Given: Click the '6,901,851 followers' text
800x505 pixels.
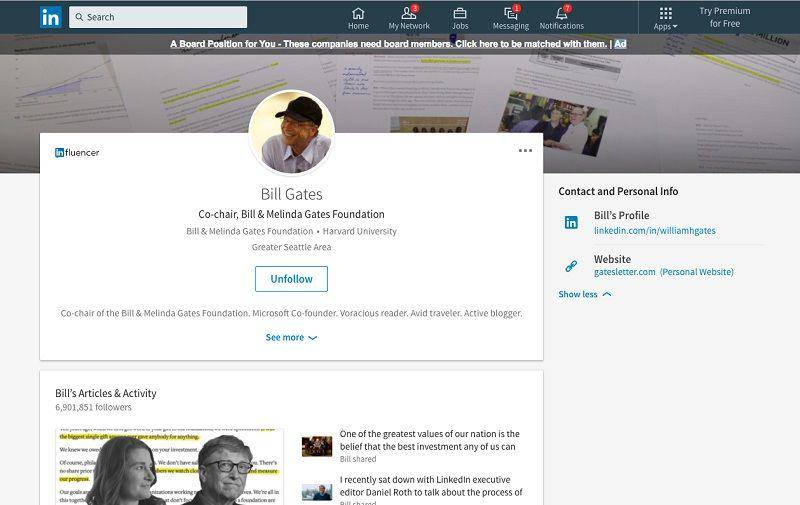Looking at the screenshot, I should [93, 407].
